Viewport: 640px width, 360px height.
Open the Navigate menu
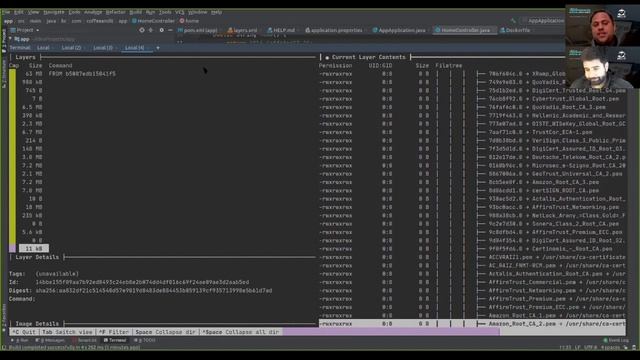click(x=54, y=12)
